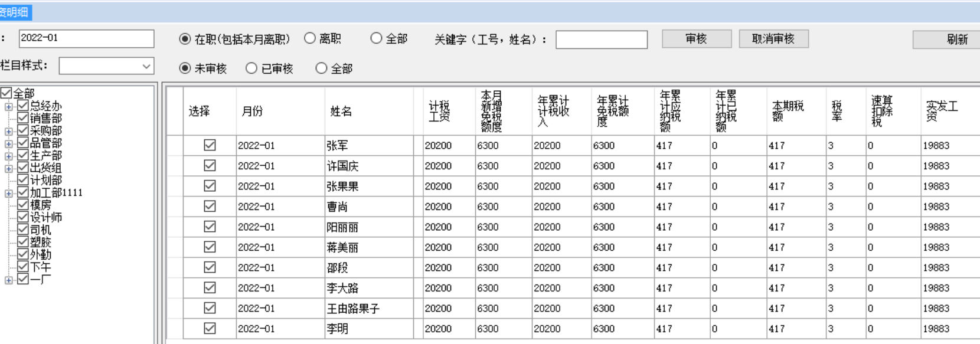980x344 pixels.
Task: Click the 姓名 column header
Action: tap(341, 111)
